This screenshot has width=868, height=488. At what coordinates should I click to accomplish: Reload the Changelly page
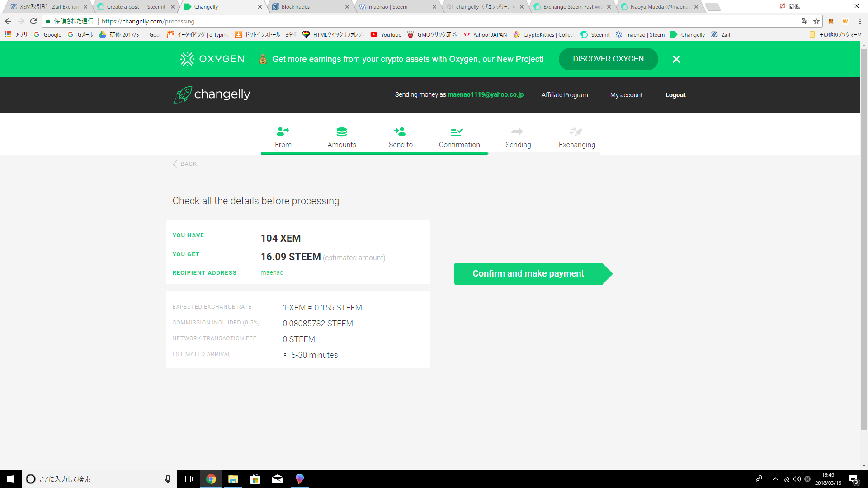click(x=33, y=21)
